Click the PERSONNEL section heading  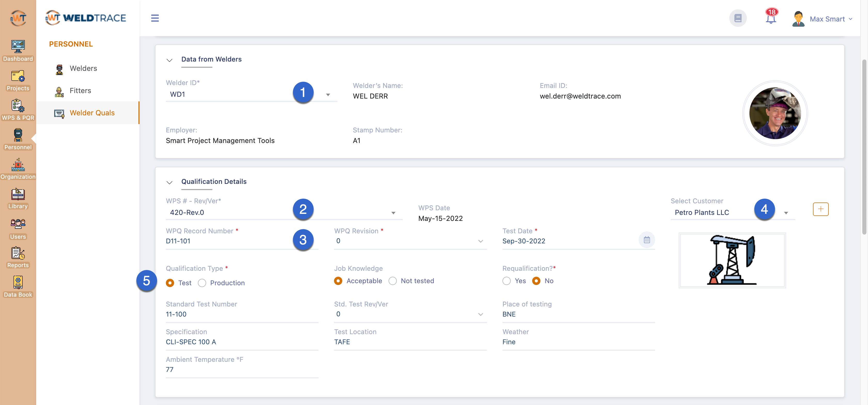[71, 44]
